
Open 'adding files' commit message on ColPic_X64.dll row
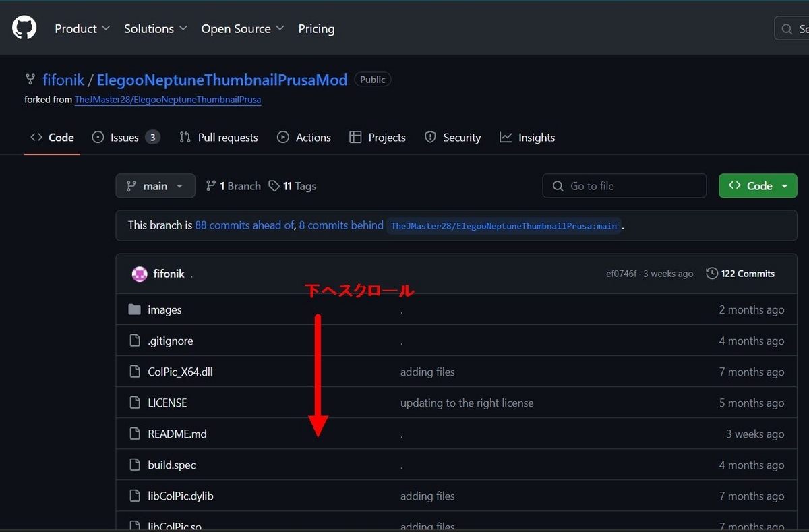pos(427,372)
